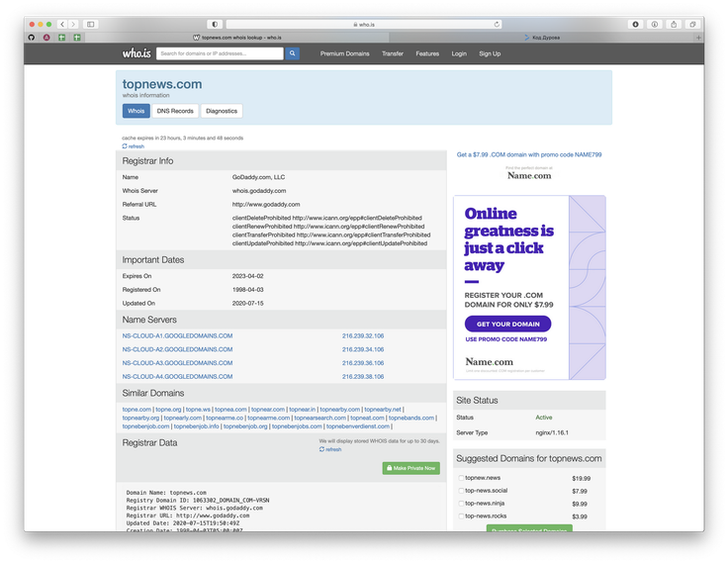Open IP address 216.239.38.106
Viewport: 728px width, 563px height.
[x=363, y=377]
